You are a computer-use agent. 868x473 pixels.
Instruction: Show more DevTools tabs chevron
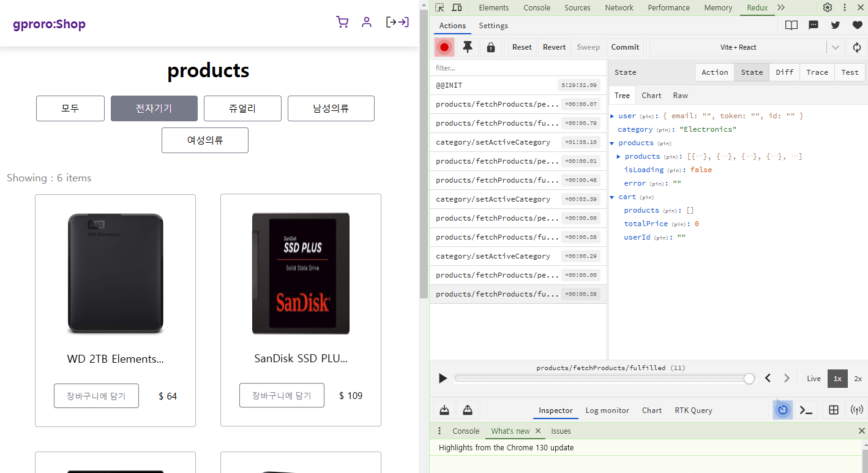(781, 7)
